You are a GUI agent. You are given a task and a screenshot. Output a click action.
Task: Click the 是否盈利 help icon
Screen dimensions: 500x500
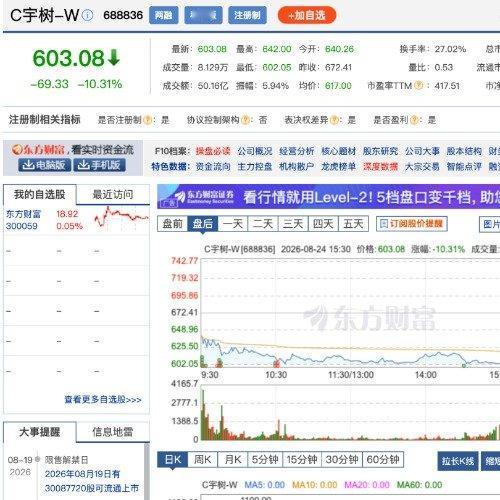click(415, 120)
